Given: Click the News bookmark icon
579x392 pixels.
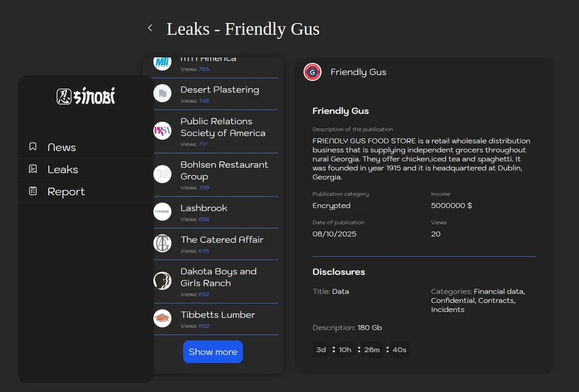Looking at the screenshot, I should [33, 147].
